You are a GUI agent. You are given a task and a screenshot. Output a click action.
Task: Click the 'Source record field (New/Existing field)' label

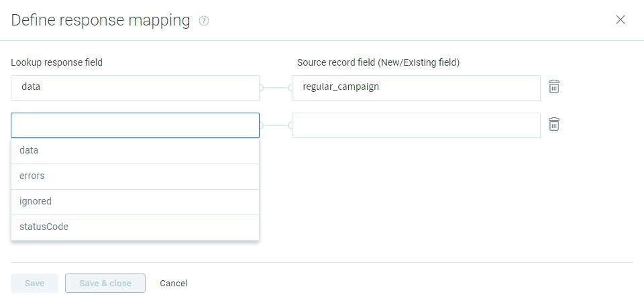pos(378,62)
